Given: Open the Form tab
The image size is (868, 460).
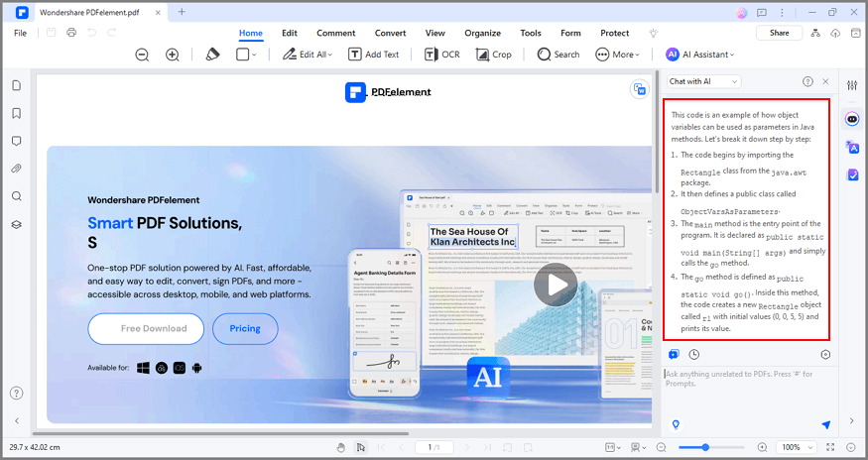Looking at the screenshot, I should click(x=570, y=34).
